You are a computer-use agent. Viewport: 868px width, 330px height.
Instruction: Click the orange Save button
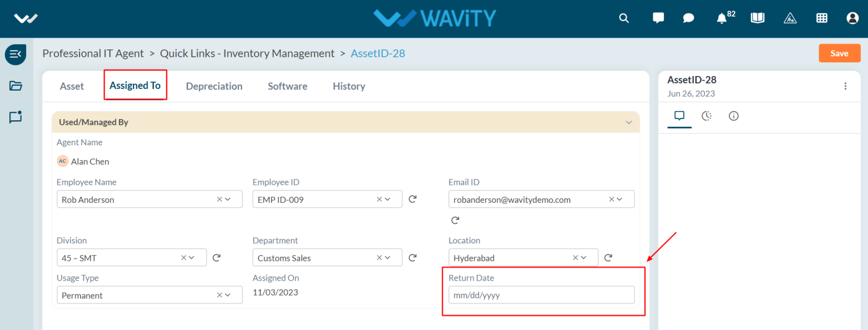[x=840, y=53]
